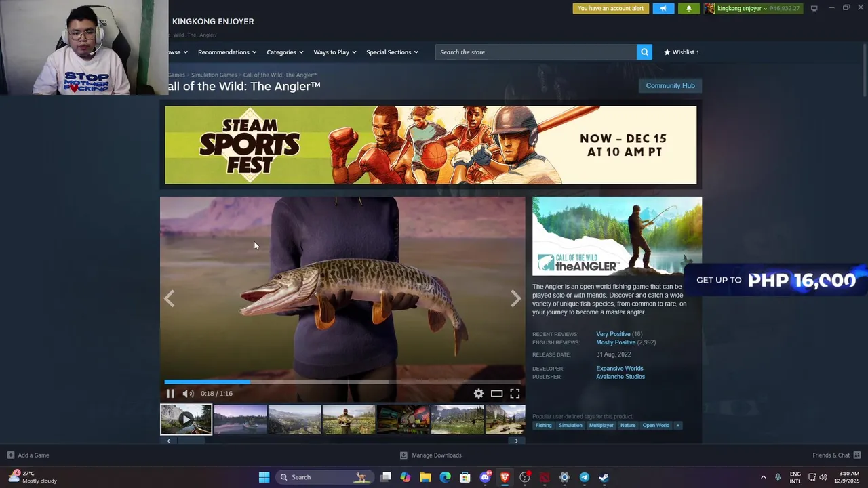This screenshot has height=488, width=868.
Task: Click the blue store search magnifier button
Action: click(x=644, y=52)
